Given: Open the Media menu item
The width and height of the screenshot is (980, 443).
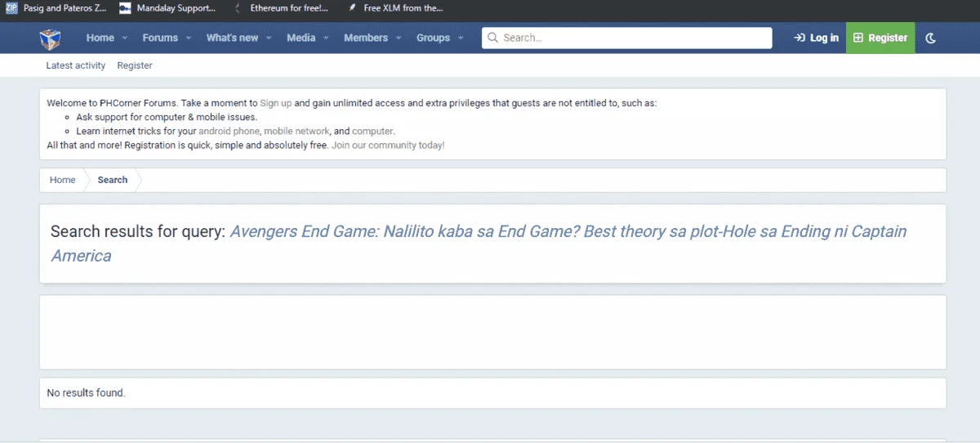Looking at the screenshot, I should tap(301, 38).
